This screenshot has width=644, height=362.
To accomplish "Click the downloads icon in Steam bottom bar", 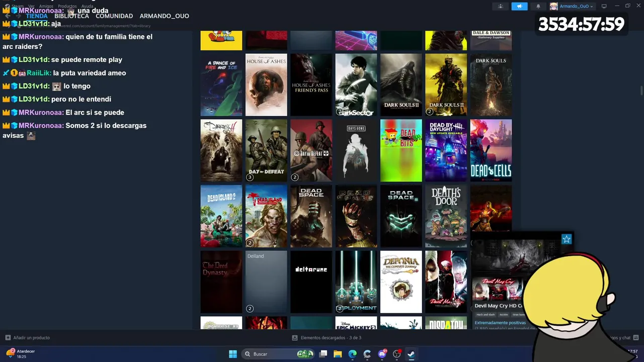I will click(295, 338).
